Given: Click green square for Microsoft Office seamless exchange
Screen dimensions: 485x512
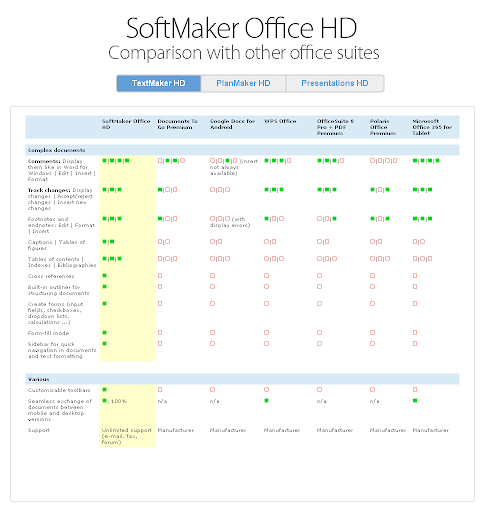Looking at the screenshot, I should click(415, 400).
